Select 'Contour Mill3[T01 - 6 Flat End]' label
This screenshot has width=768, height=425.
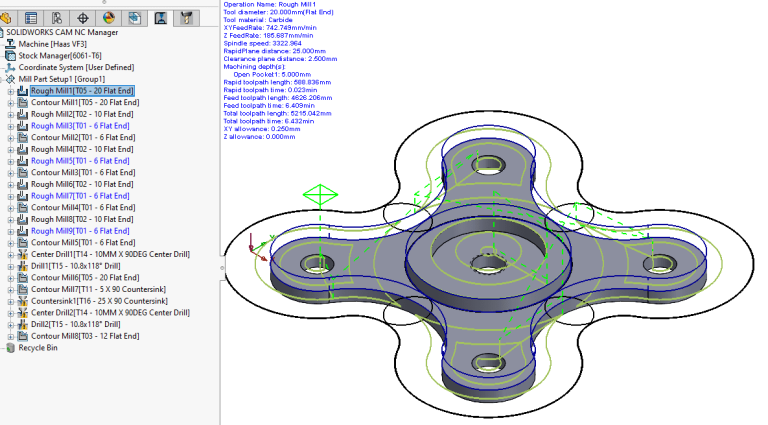pyautogui.click(x=83, y=173)
